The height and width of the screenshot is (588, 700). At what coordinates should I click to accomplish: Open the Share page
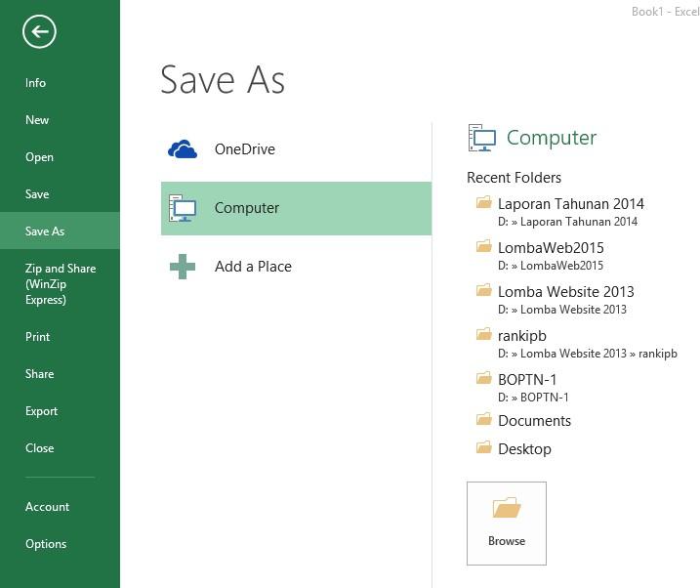pos(39,374)
